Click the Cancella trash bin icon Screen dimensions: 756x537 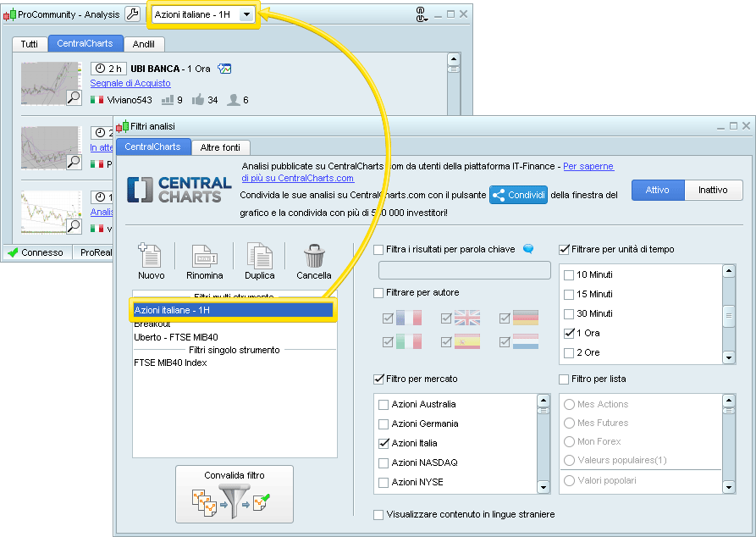click(314, 256)
